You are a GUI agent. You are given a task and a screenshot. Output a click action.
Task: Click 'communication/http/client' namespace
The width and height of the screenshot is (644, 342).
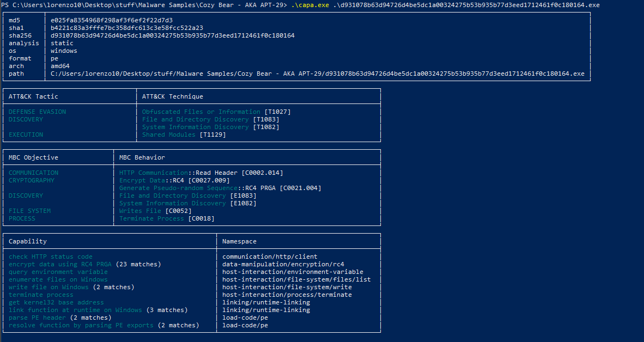click(x=270, y=256)
